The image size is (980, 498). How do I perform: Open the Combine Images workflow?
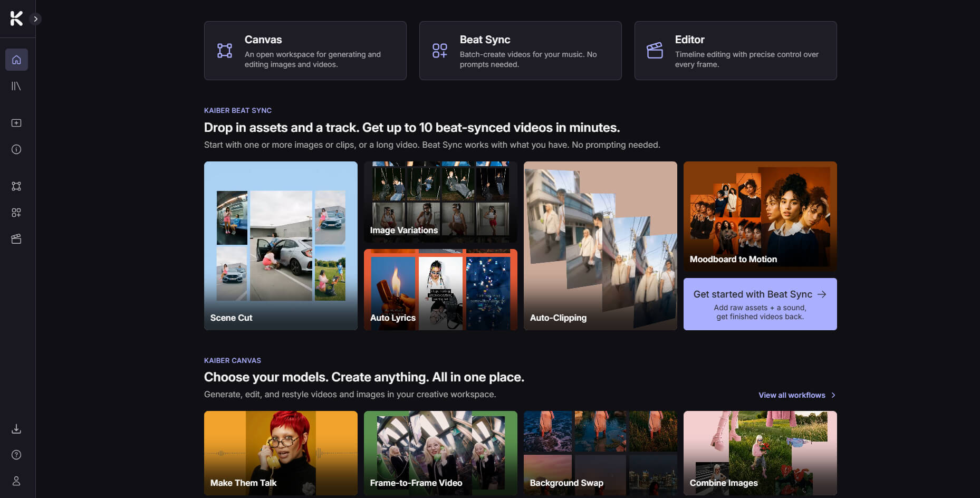click(760, 453)
